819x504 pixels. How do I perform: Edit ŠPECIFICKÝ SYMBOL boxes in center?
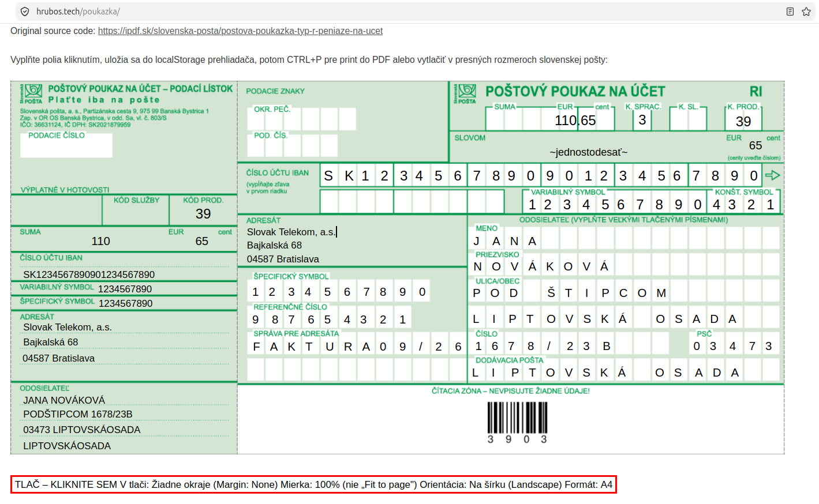click(x=339, y=292)
